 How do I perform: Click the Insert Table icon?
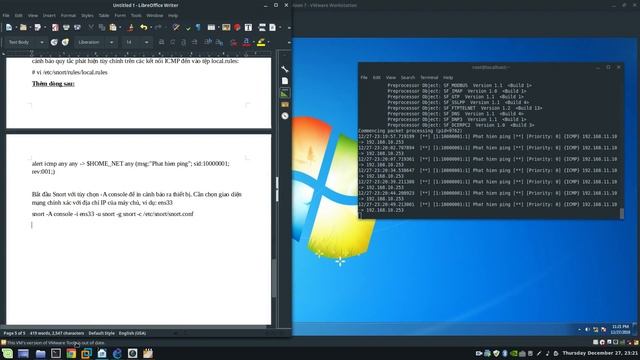tap(211, 27)
